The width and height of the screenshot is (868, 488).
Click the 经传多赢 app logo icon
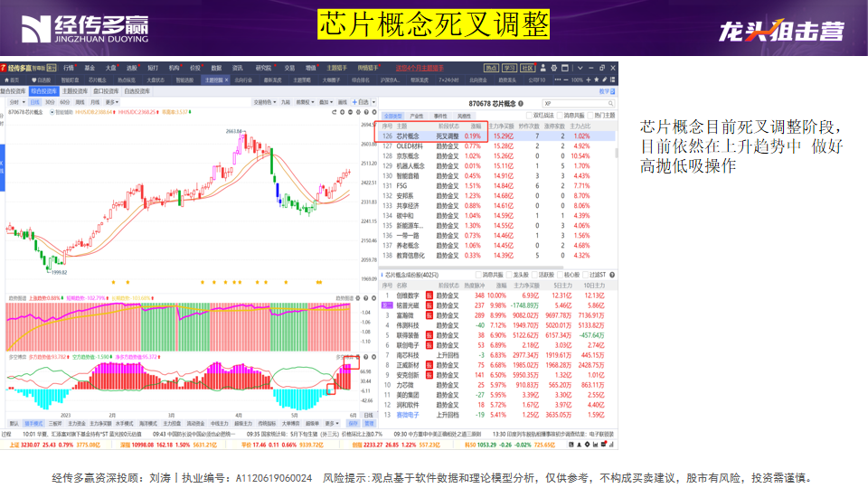pyautogui.click(x=3, y=68)
